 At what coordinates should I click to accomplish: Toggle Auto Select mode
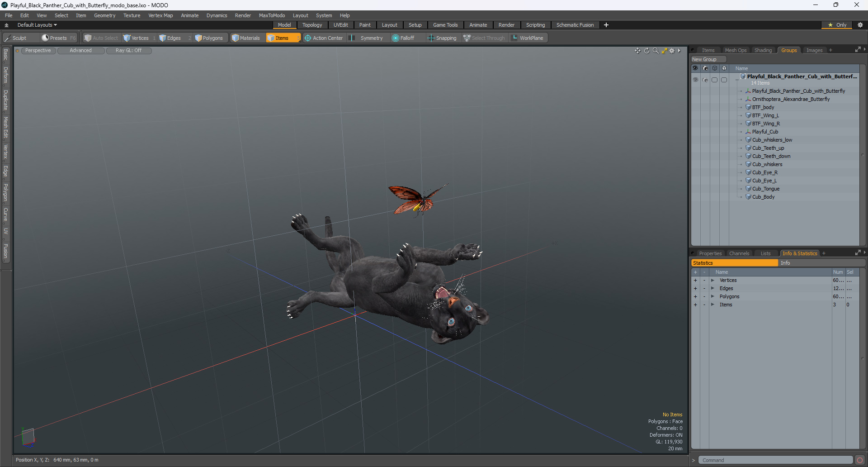coord(101,38)
